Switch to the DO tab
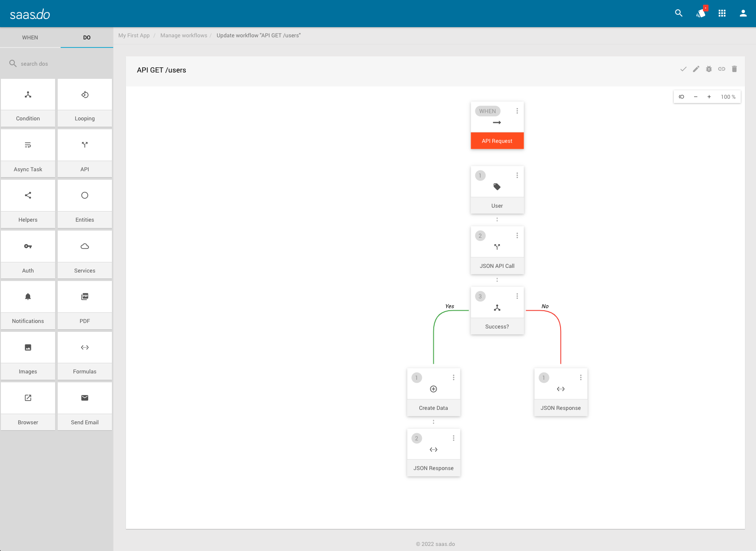The width and height of the screenshot is (756, 551). click(x=86, y=37)
